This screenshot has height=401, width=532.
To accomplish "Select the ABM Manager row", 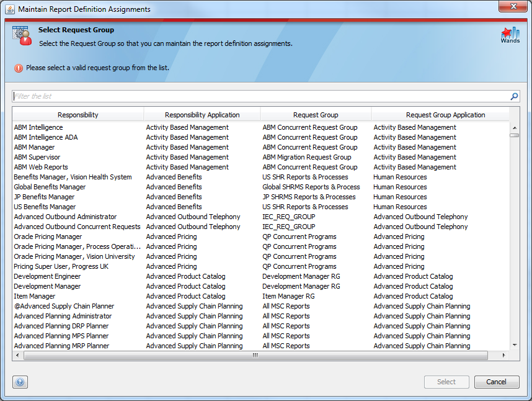I will coord(260,147).
